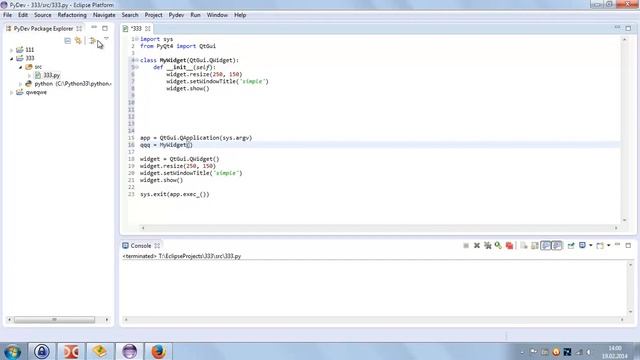Click the Package Explorer horizontal scrollbar thumb
The height and width of the screenshot is (360, 640).
pos(54,320)
